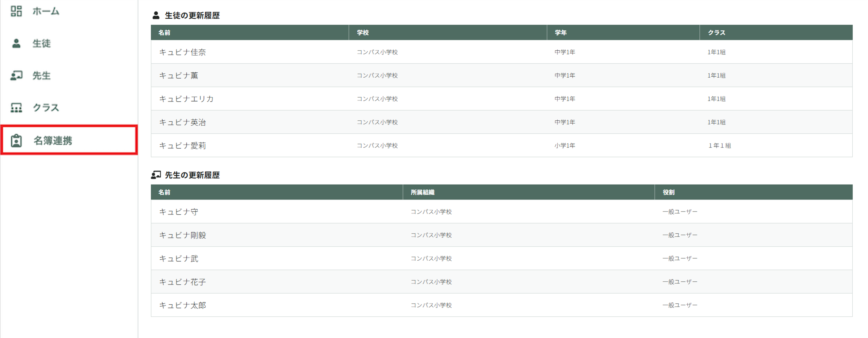This screenshot has height=338, width=868.
Task: Open student row キュビナエリカ
Action: 186,99
